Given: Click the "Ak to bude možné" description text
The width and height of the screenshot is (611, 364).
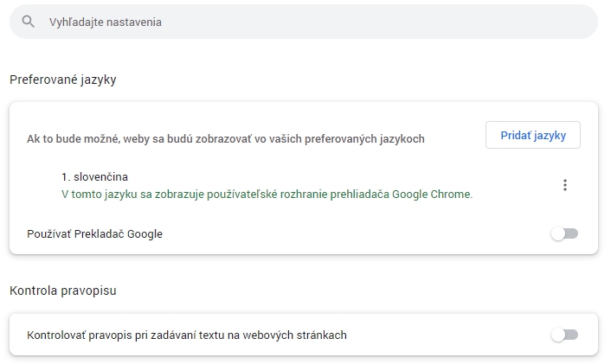Looking at the screenshot, I should click(225, 138).
